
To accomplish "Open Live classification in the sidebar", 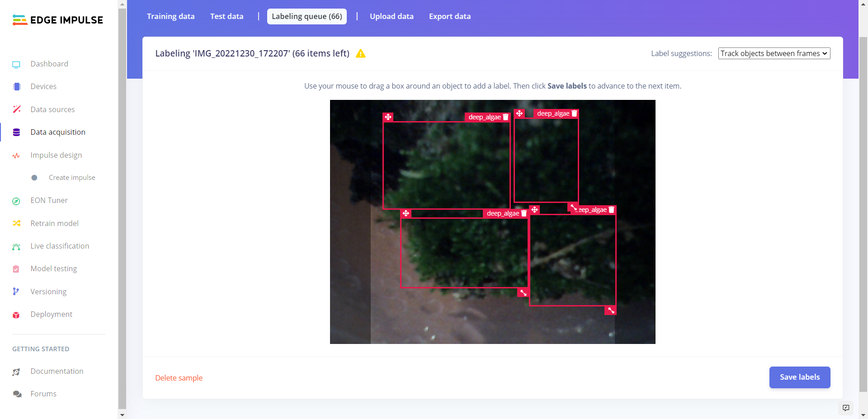I will coord(60,246).
